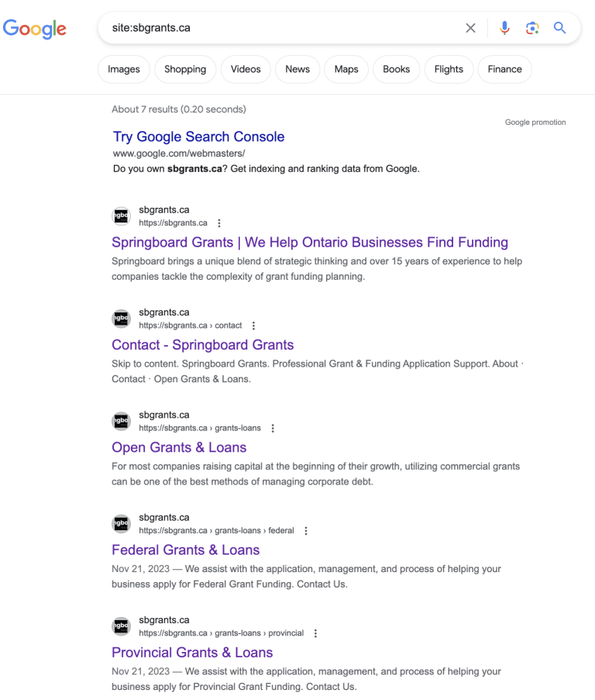Click the Google logo

coord(35,29)
